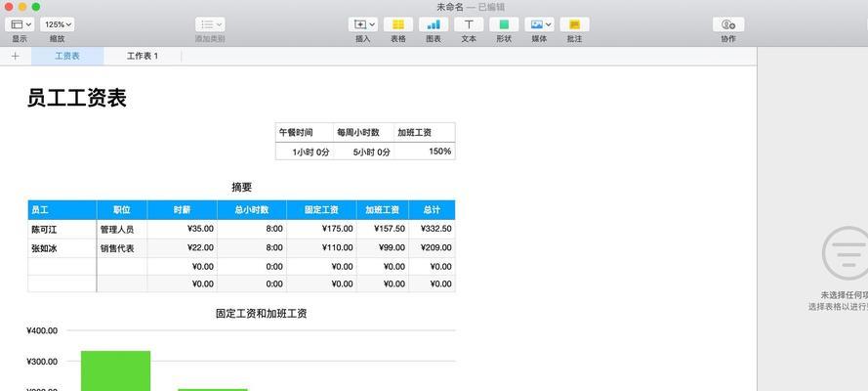
Task: Click the 表格 table icon
Action: click(x=398, y=24)
